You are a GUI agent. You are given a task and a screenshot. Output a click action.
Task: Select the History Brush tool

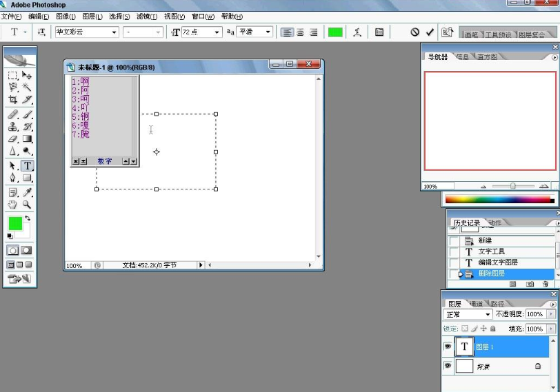[27, 127]
